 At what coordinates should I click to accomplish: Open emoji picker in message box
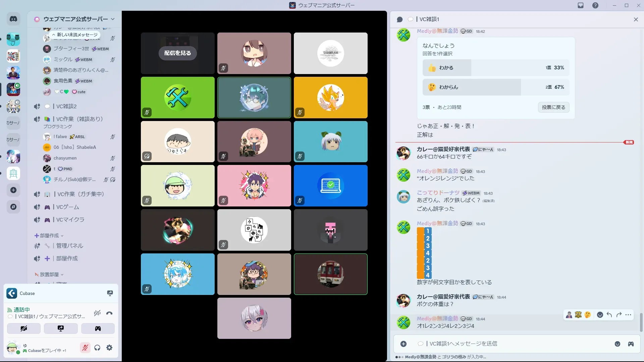pos(618,344)
